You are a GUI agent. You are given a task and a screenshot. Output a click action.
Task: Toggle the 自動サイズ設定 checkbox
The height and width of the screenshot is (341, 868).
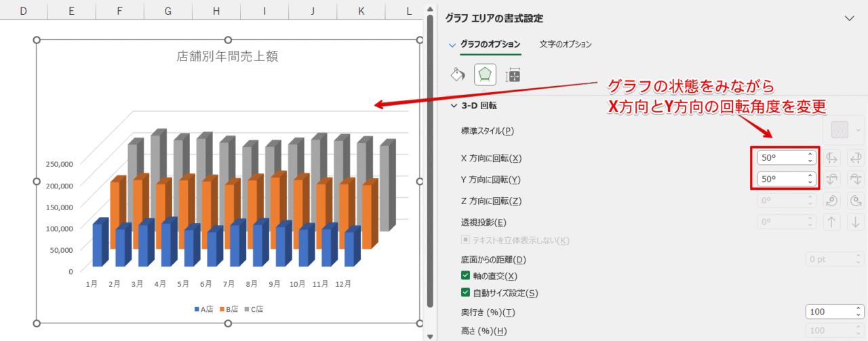click(465, 293)
